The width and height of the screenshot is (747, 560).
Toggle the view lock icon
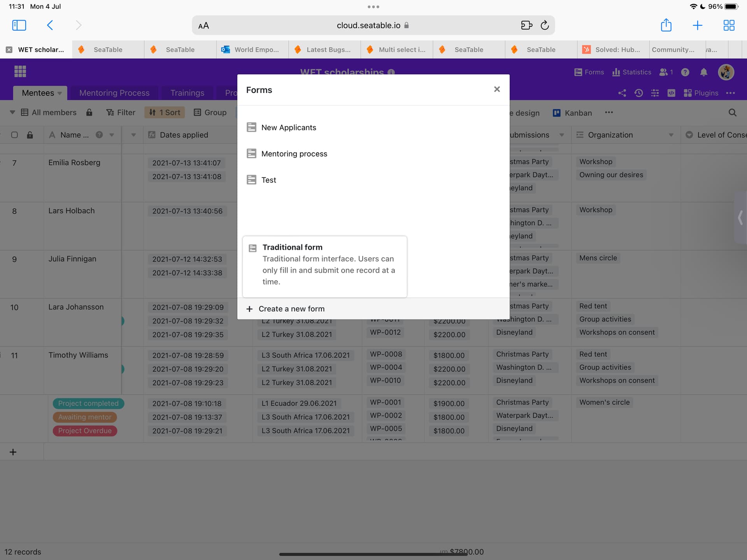pos(89,112)
